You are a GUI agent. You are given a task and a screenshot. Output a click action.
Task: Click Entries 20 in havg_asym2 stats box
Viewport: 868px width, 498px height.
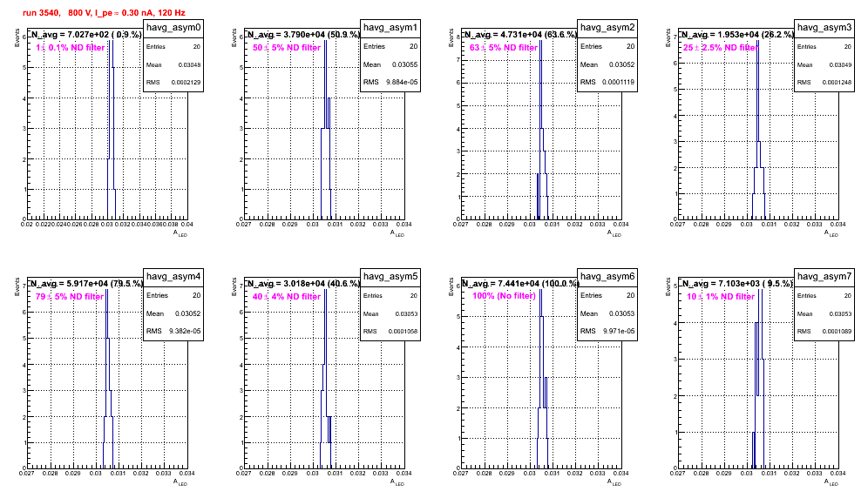pos(607,46)
